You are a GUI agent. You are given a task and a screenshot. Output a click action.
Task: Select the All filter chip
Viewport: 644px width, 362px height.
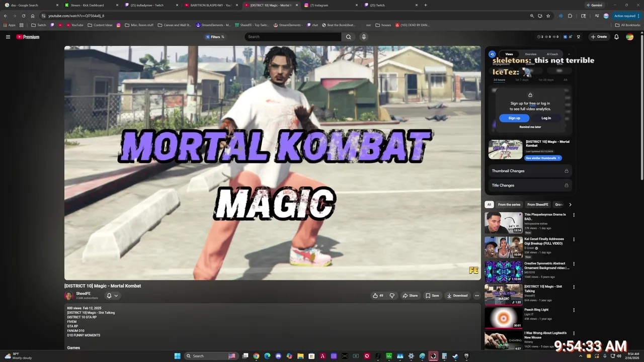coord(489,205)
